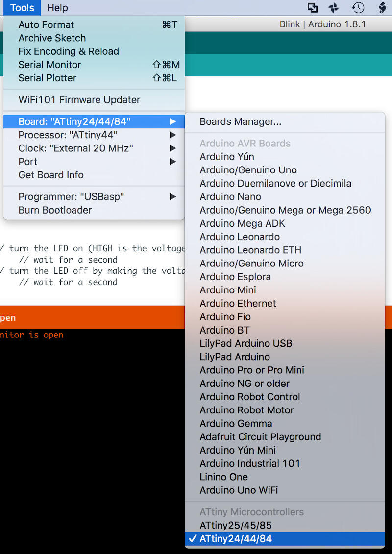Click the Time Machine clock icon in menu bar

pyautogui.click(x=358, y=8)
